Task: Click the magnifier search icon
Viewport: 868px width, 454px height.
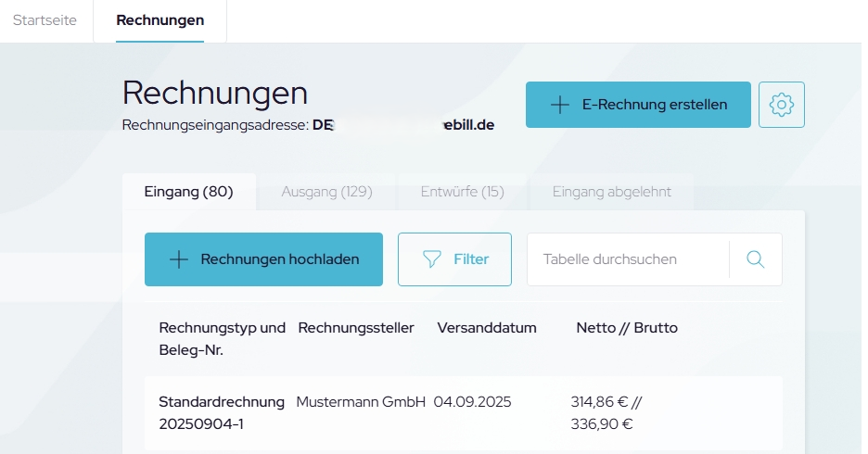Action: click(755, 259)
